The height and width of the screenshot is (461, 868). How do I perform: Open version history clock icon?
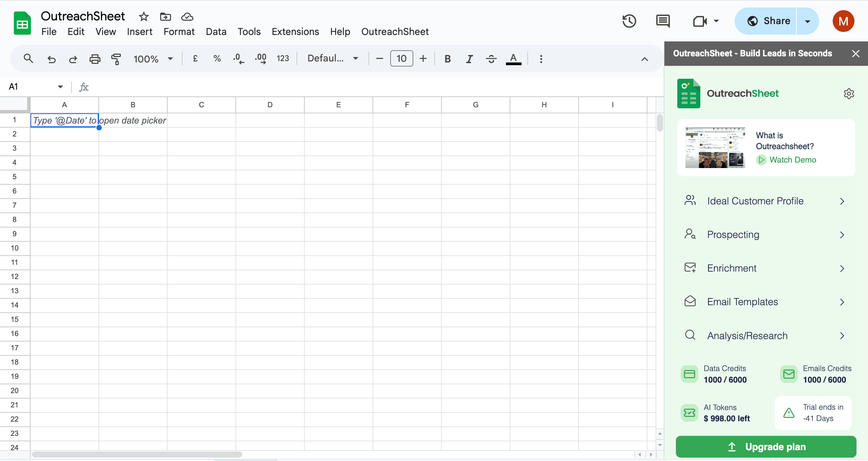(x=629, y=21)
